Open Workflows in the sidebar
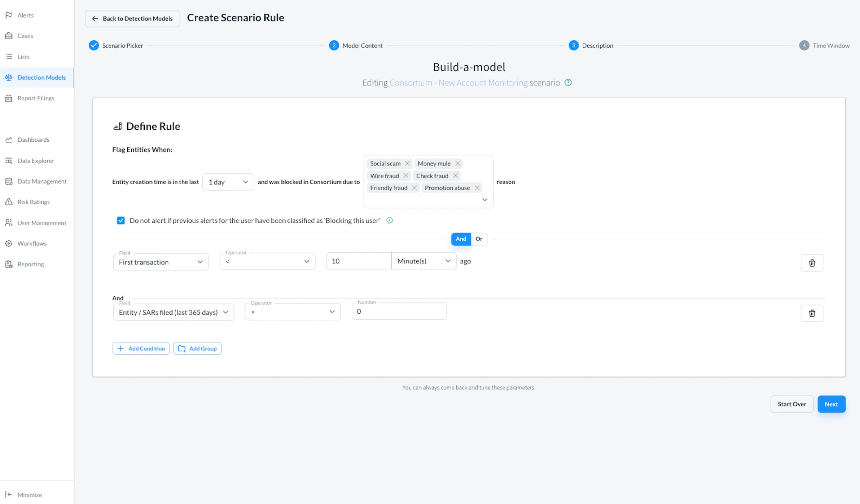This screenshot has width=860, height=504. [x=32, y=243]
